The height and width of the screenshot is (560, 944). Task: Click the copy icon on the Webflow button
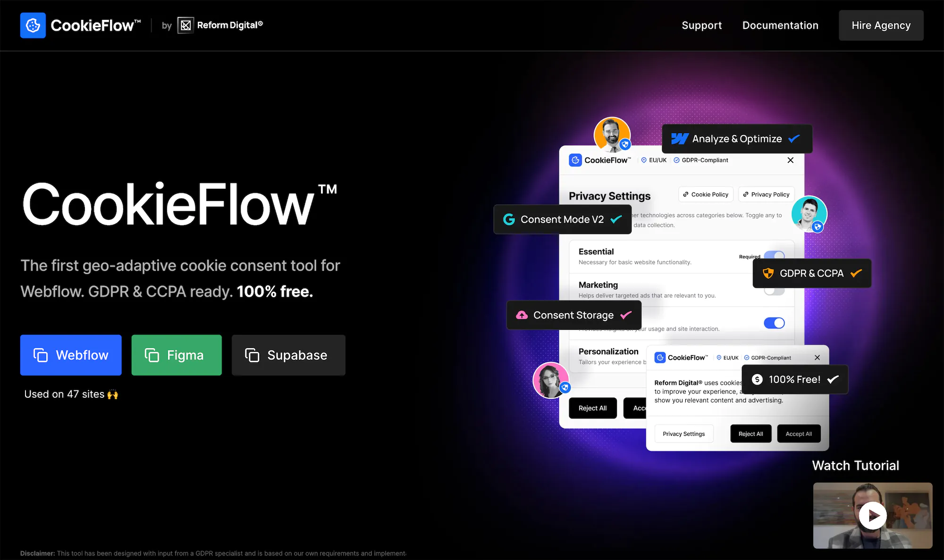[41, 355]
